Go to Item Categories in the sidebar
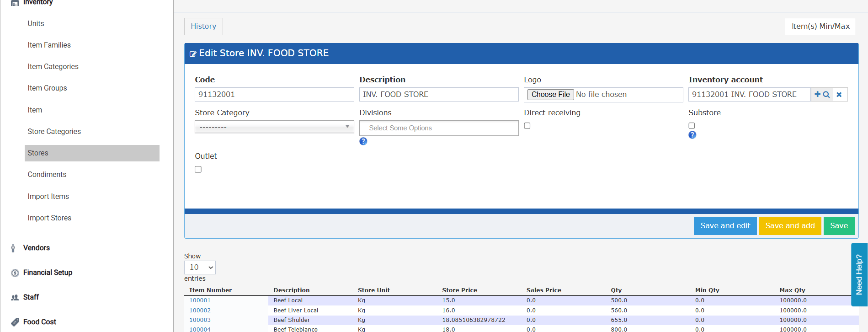The width and height of the screenshot is (868, 332). click(53, 67)
